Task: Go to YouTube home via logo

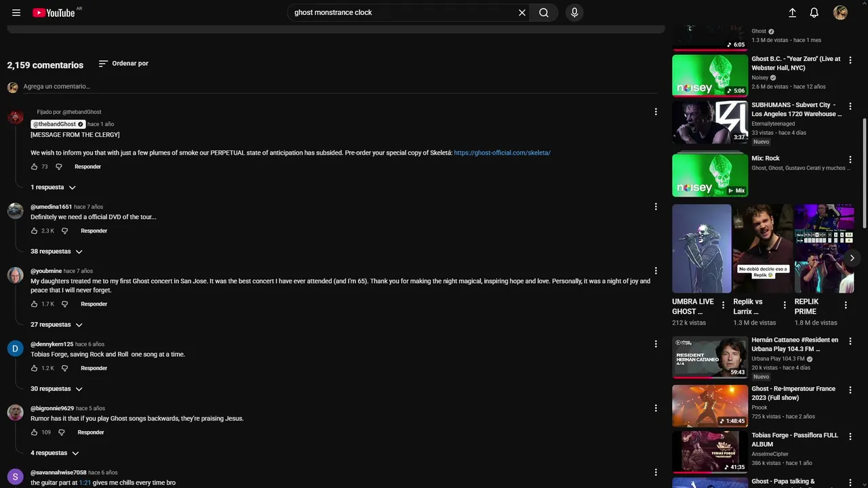Action: (54, 12)
